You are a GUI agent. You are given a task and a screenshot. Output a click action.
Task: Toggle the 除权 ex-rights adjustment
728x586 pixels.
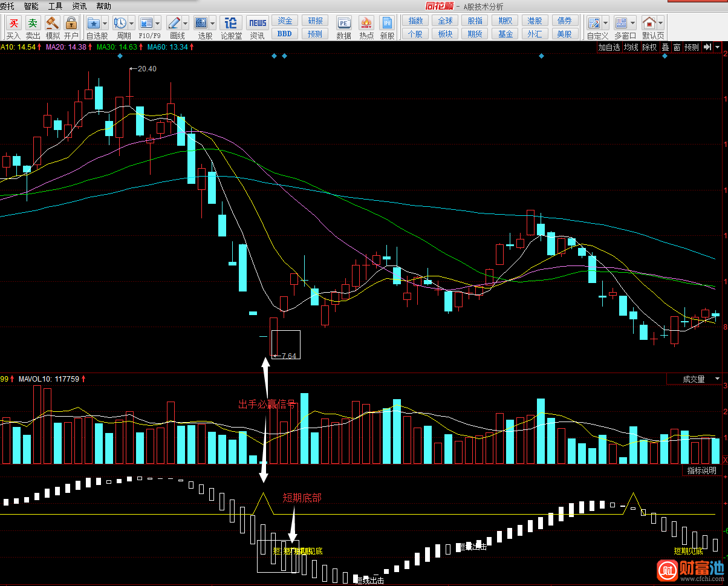[649, 47]
